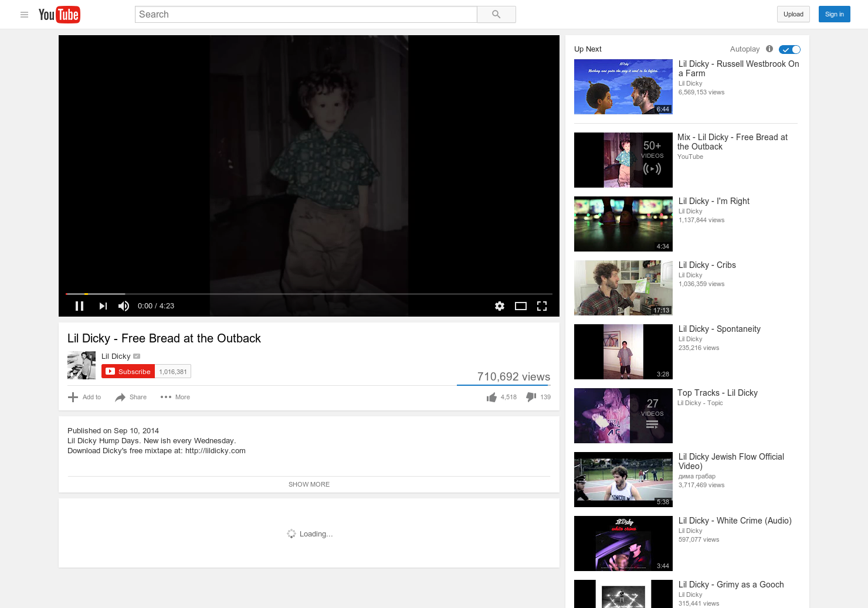Focus the Search input field
This screenshot has height=608, width=868.
(x=306, y=15)
